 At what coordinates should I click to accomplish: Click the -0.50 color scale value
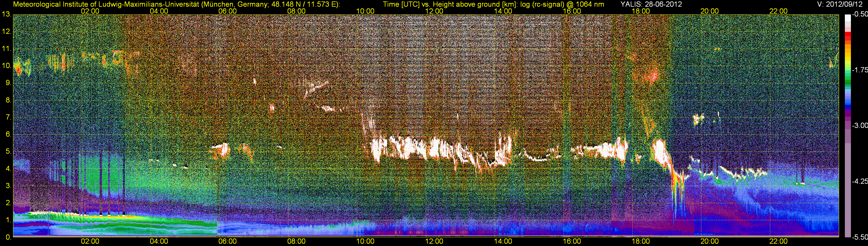860,14
